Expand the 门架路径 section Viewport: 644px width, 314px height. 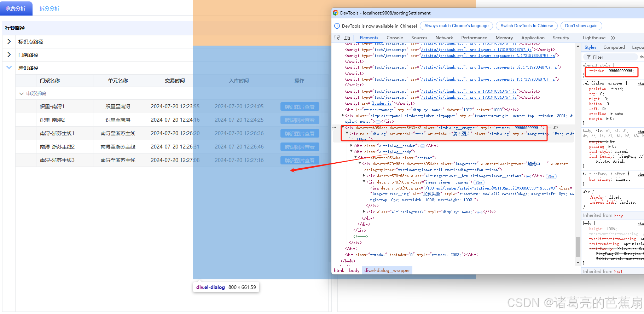tap(9, 55)
